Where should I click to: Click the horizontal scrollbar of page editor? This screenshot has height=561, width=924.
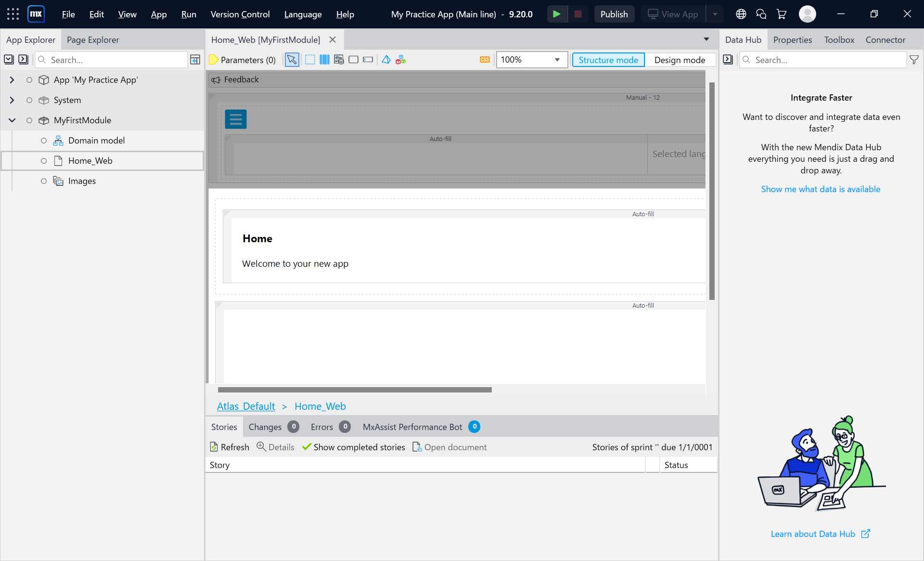(355, 390)
